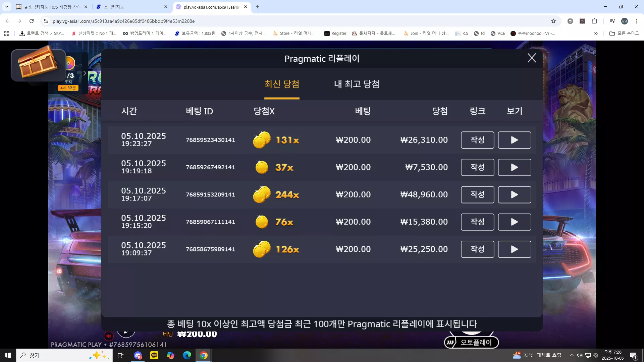Open the Chrome three-dot menu
Image resolution: width=644 pixels, height=362 pixels.
[637, 21]
